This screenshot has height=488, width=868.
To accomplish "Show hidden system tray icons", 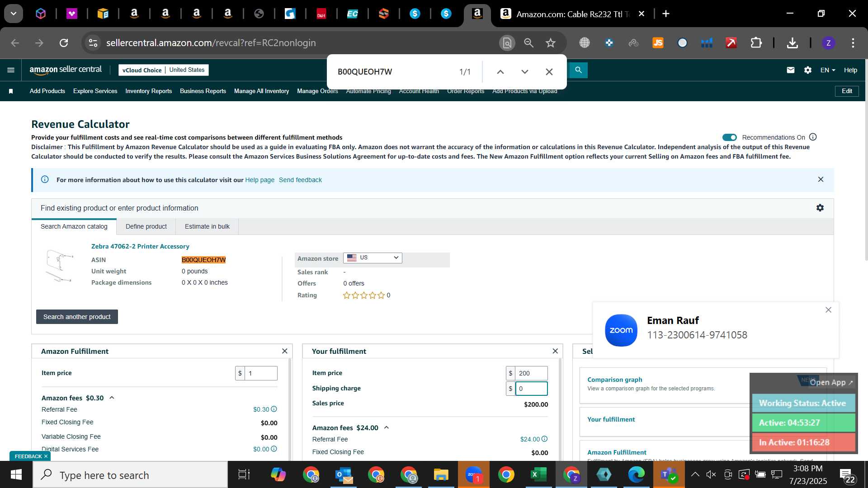I will coord(695,474).
